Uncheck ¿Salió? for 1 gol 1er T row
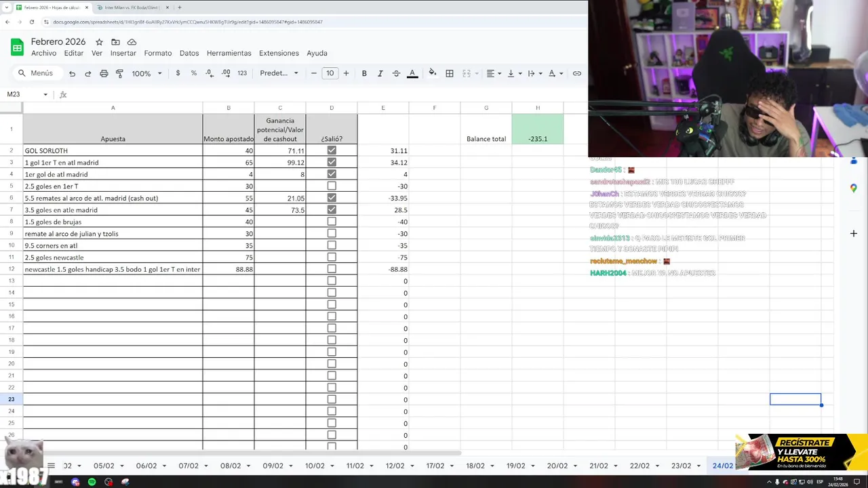 (332, 163)
